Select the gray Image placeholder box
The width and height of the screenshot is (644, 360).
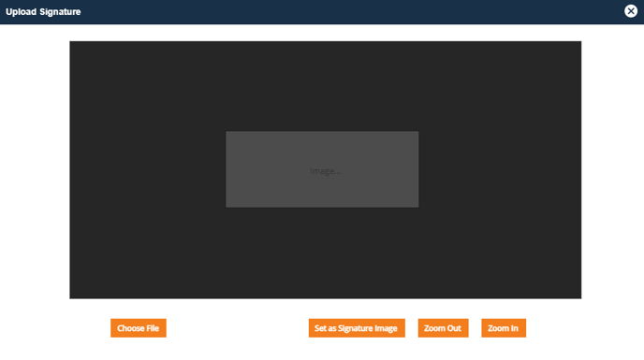322,169
